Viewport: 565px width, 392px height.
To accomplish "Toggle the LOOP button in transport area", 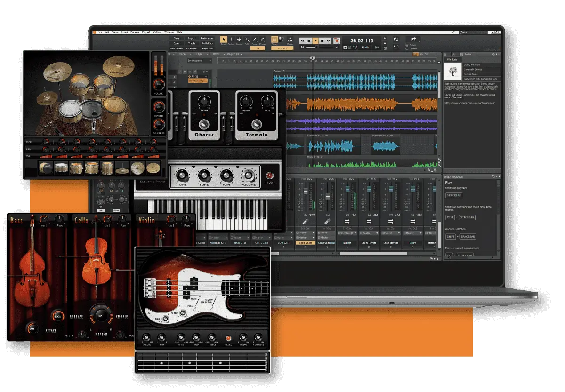I will (397, 40).
